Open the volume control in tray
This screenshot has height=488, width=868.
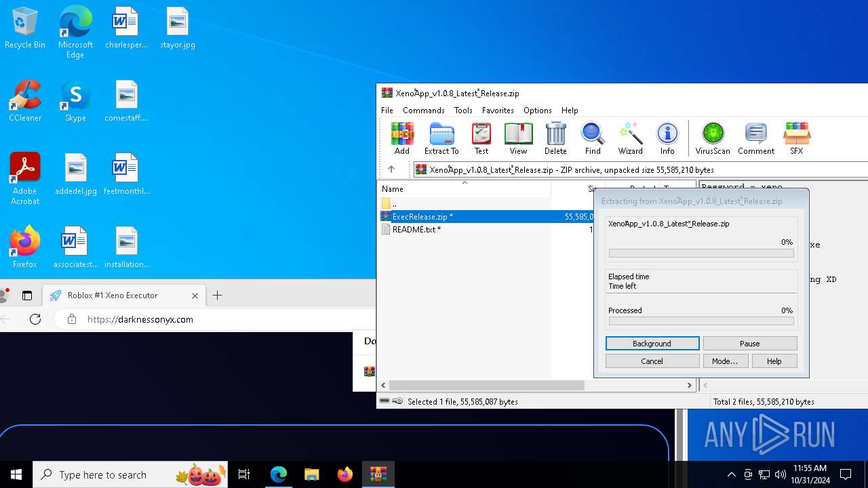click(780, 474)
